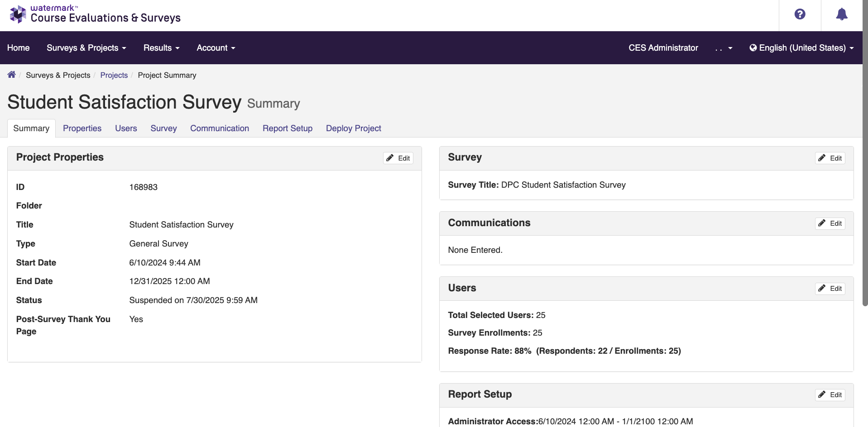Viewport: 868px width, 427px height.
Task: Expand the user dots dropdown
Action: coord(724,48)
